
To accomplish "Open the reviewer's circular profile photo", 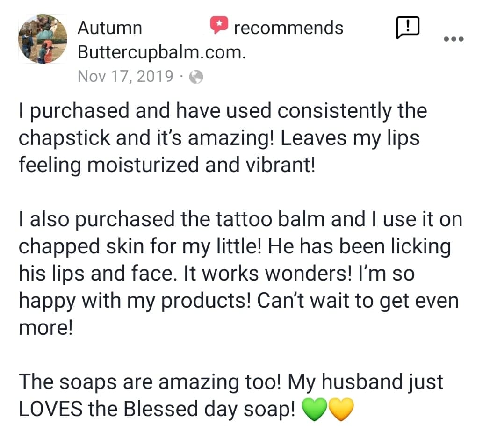I will (43, 39).
